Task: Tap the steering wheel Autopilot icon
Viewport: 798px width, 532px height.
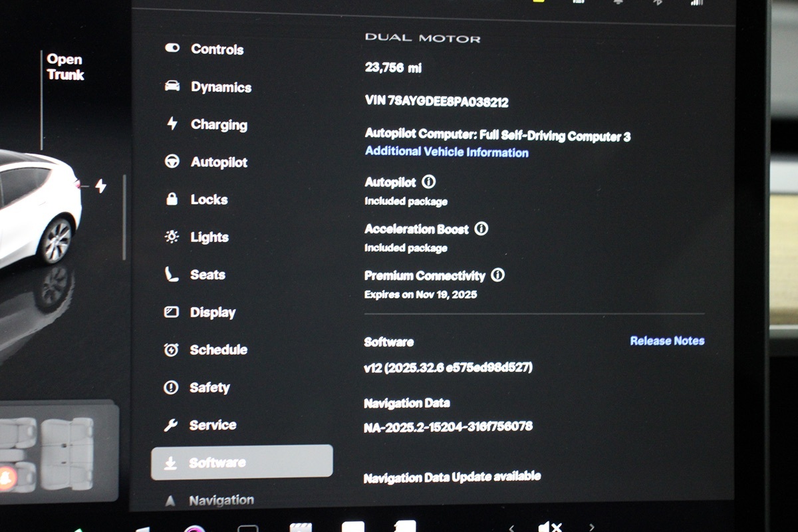Action: [x=172, y=162]
